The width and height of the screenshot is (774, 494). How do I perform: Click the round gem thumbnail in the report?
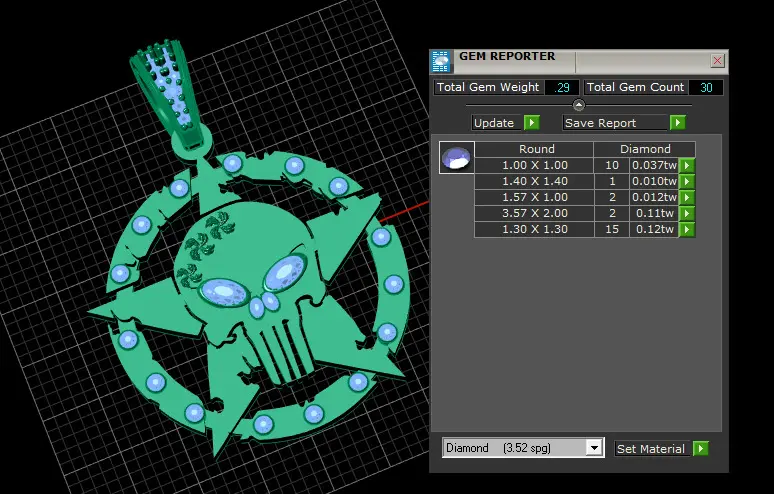pyautogui.click(x=457, y=157)
